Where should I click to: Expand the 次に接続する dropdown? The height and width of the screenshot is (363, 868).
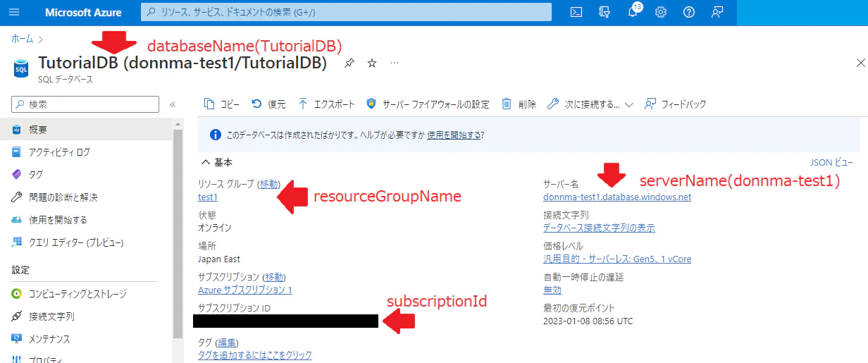pos(590,104)
